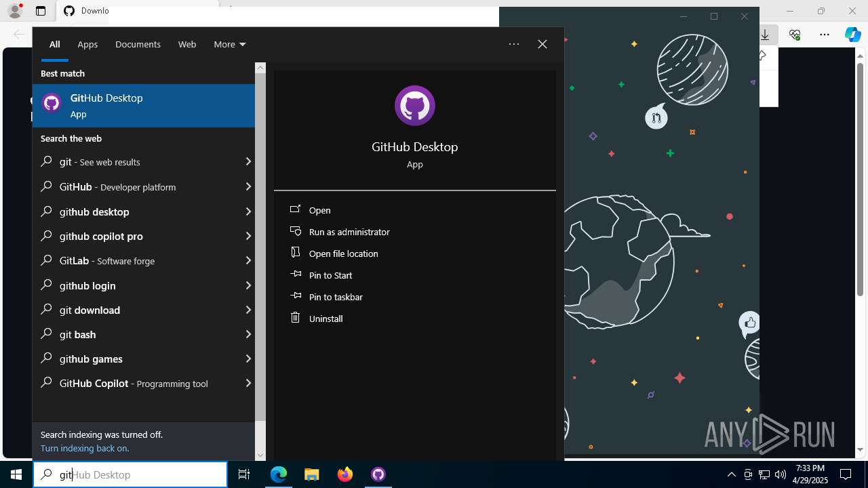Open Edge downloads icon
Viewport: 868px width, 488px height.
point(765,35)
